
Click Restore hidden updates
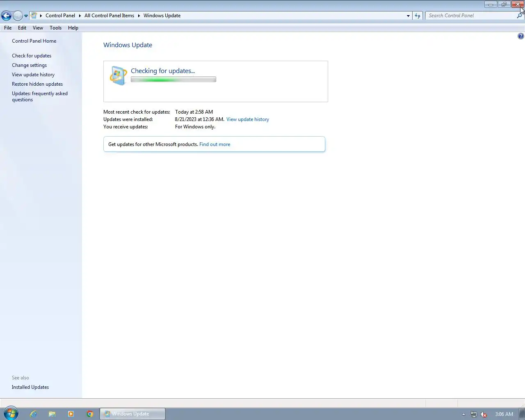pos(37,84)
